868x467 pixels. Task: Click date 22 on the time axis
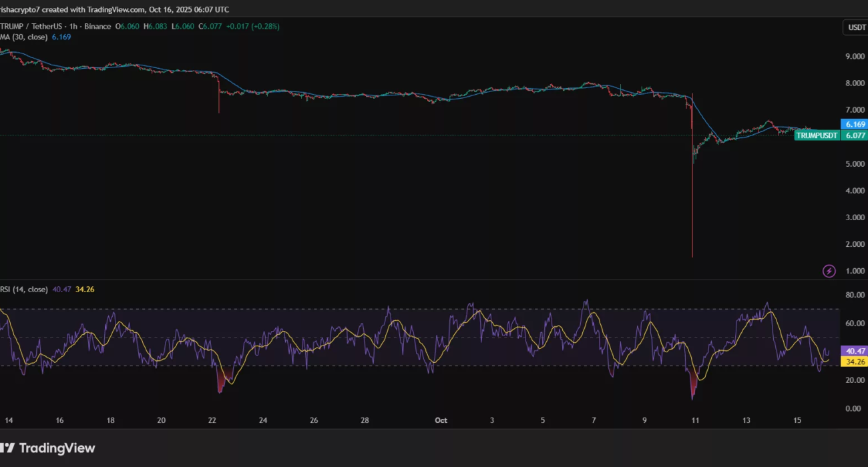click(x=212, y=420)
